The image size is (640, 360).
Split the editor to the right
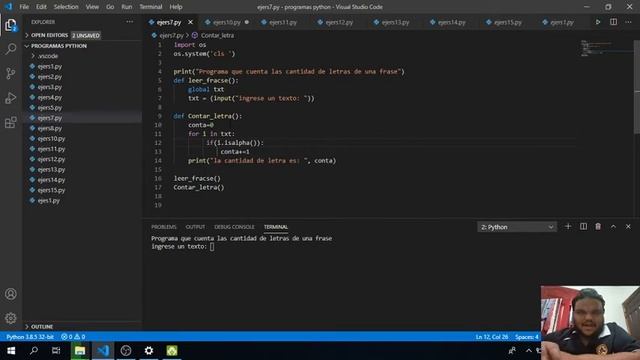click(613, 22)
